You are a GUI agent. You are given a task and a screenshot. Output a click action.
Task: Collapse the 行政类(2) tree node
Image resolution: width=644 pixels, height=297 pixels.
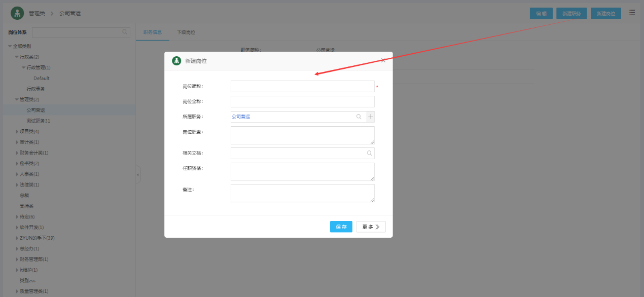point(17,57)
